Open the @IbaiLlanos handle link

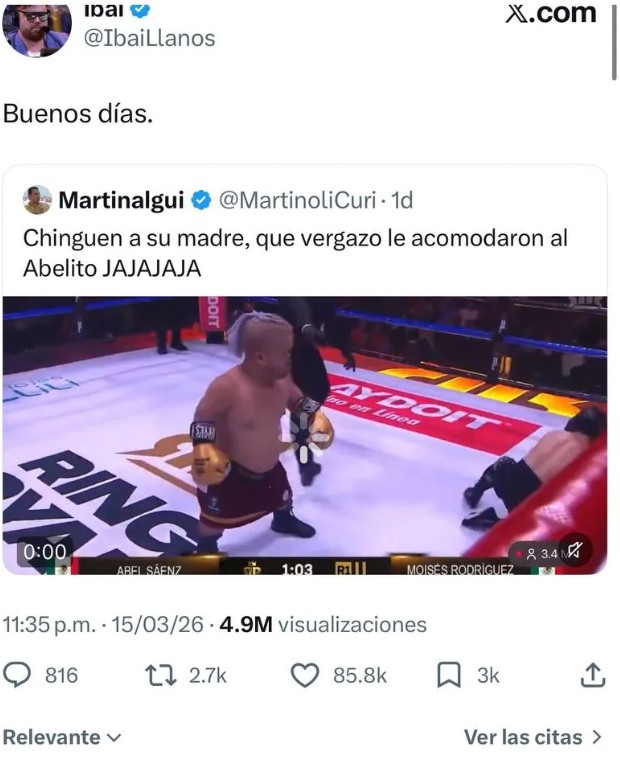150,38
